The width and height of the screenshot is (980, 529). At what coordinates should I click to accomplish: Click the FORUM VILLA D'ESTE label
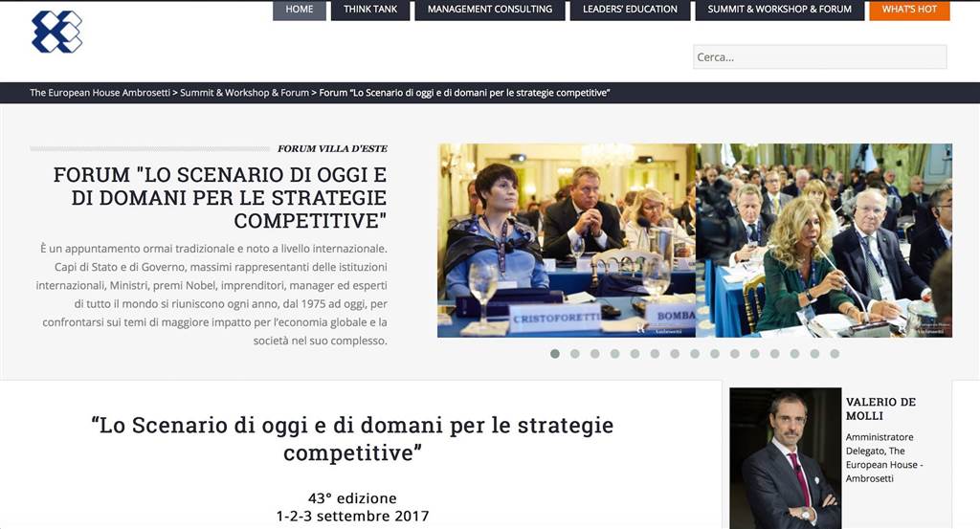click(332, 148)
